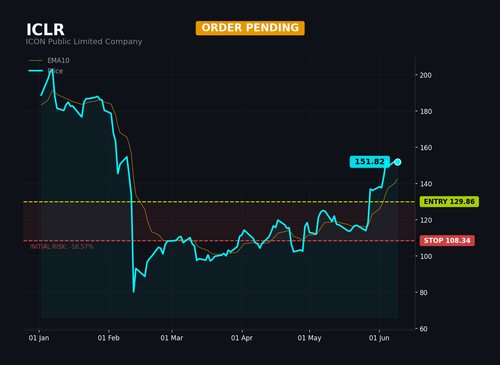This screenshot has height=365, width=500.
Task: Click the 01 Jun date axis label
Action: coord(379,338)
